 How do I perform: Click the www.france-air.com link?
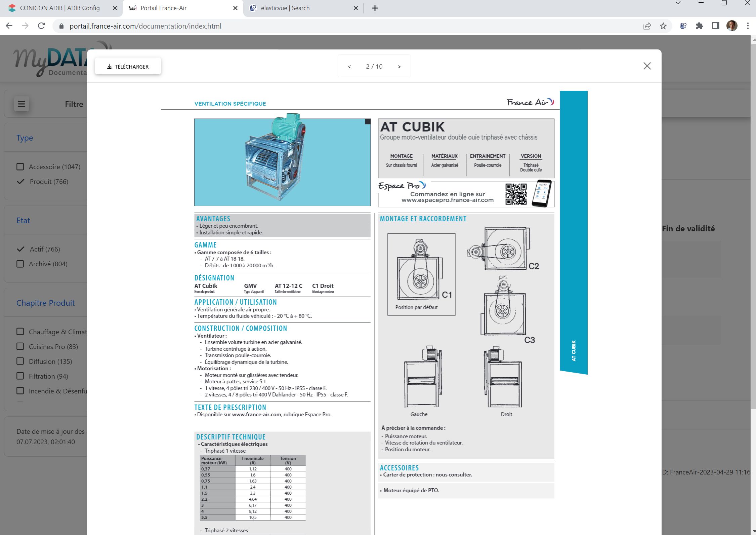coord(256,415)
